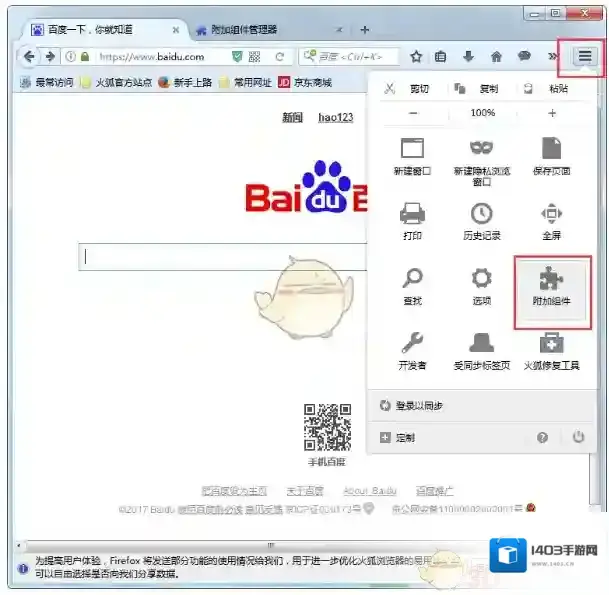The height and width of the screenshot is (595, 609).
Task: Open Downloads arrow icon
Action: click(x=469, y=57)
